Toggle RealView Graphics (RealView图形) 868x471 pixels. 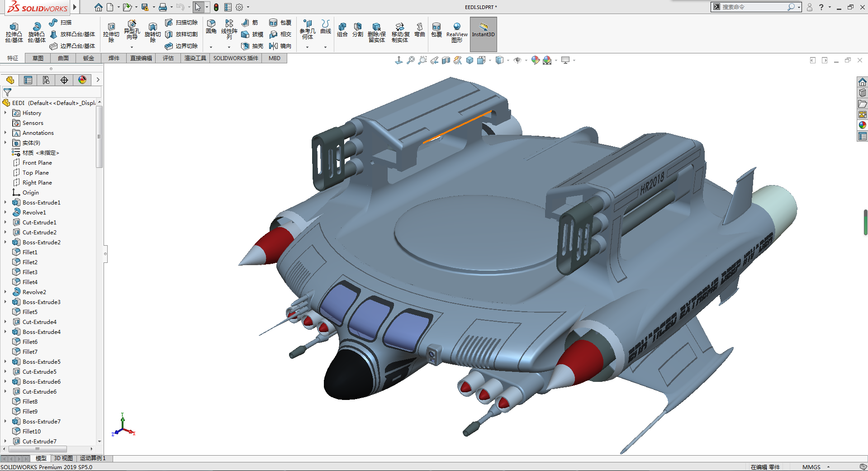coord(457,33)
